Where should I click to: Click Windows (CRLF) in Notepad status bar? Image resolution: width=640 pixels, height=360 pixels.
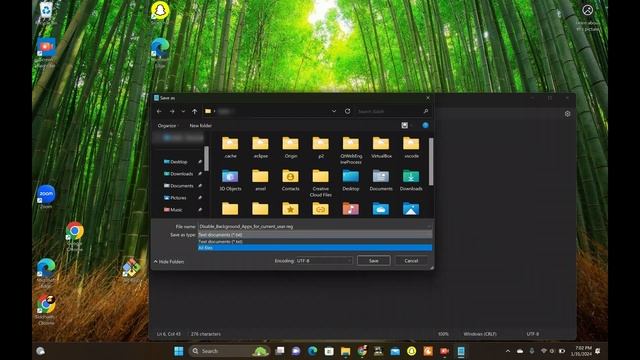tap(480, 334)
